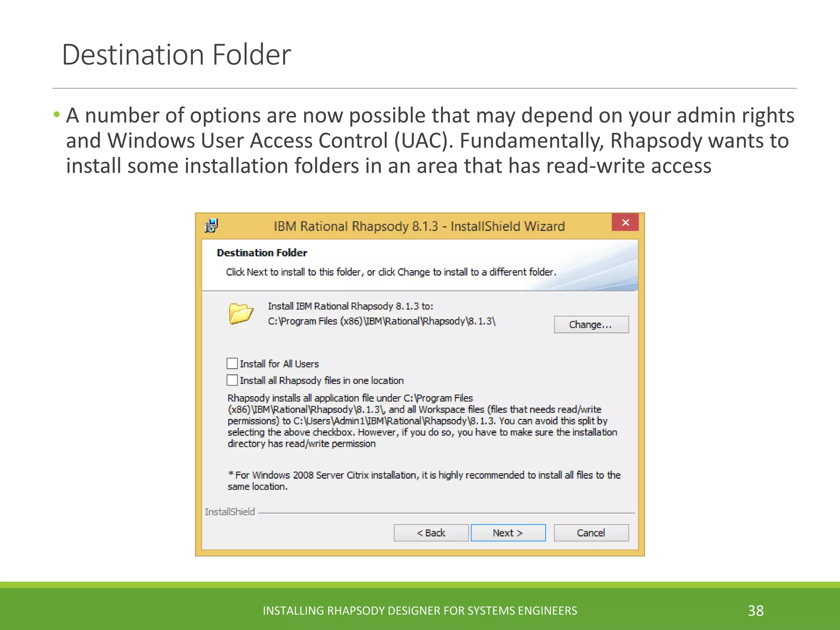This screenshot has height=630, width=840.
Task: Enable Install for All Users checkbox
Action: coord(232,363)
